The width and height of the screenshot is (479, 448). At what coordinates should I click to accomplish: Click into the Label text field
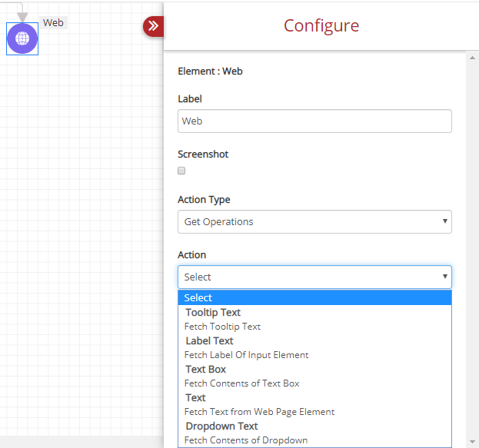tap(314, 121)
